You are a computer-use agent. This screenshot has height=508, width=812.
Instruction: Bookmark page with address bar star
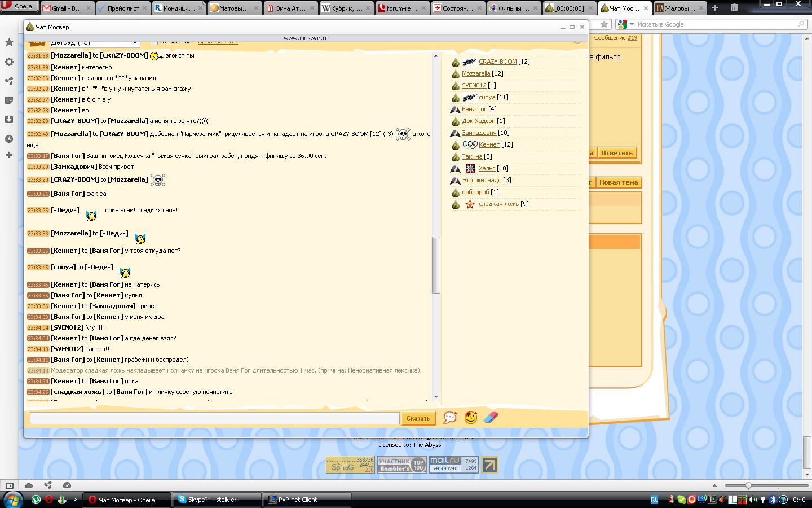coord(604,24)
